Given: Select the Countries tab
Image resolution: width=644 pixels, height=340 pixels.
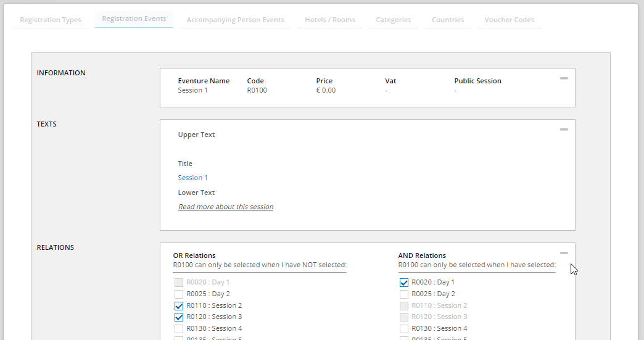Looking at the screenshot, I should pos(448,20).
